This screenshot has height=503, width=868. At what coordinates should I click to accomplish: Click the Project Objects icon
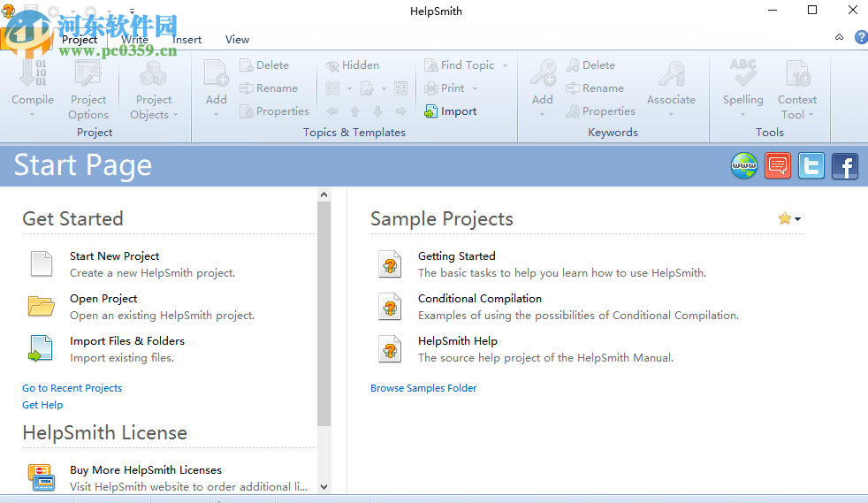(x=153, y=73)
